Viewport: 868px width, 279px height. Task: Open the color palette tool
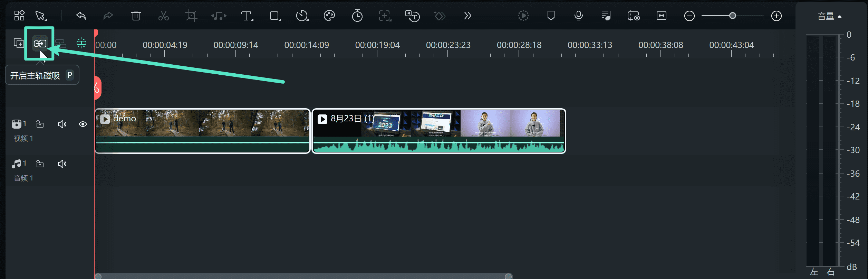pyautogui.click(x=329, y=16)
